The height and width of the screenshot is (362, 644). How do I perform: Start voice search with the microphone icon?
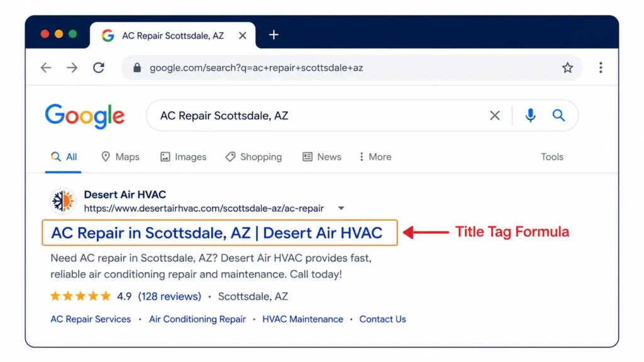tap(530, 116)
